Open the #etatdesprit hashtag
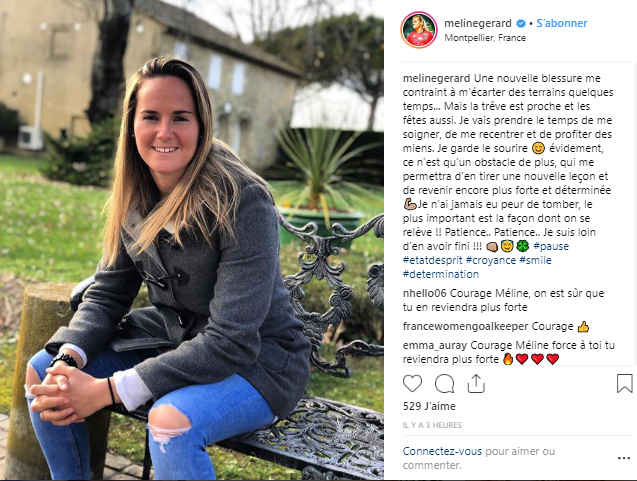This screenshot has width=637, height=481. tap(432, 260)
